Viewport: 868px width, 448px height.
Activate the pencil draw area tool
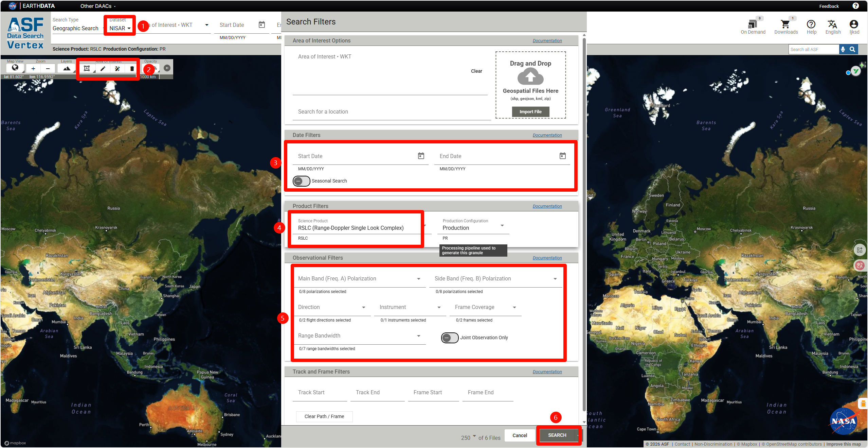103,68
